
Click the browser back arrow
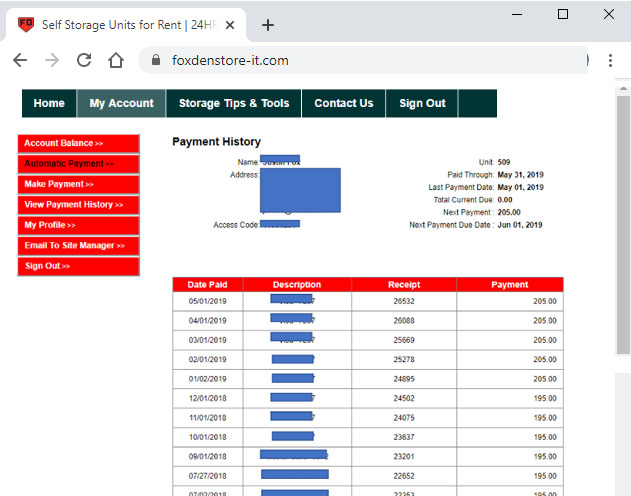(20, 60)
